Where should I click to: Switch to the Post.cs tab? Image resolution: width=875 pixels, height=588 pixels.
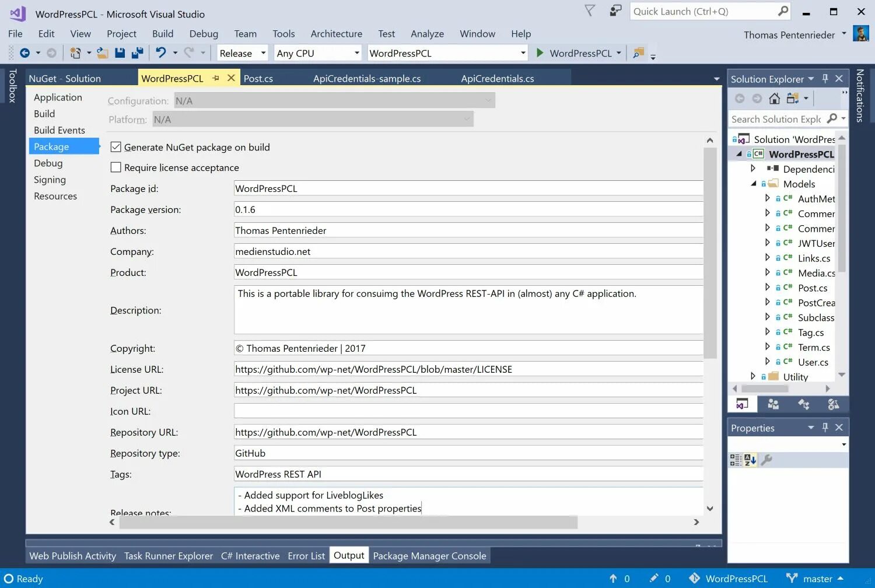258,78
